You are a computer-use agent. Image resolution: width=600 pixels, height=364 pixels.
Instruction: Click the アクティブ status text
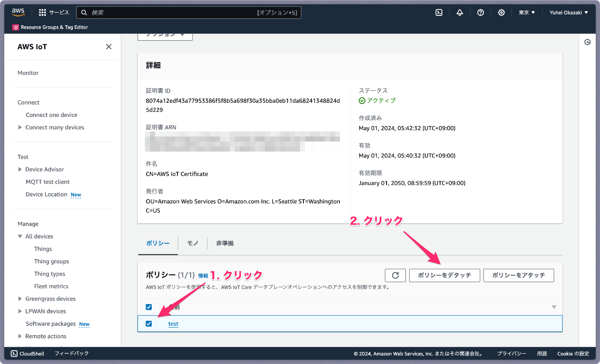381,100
